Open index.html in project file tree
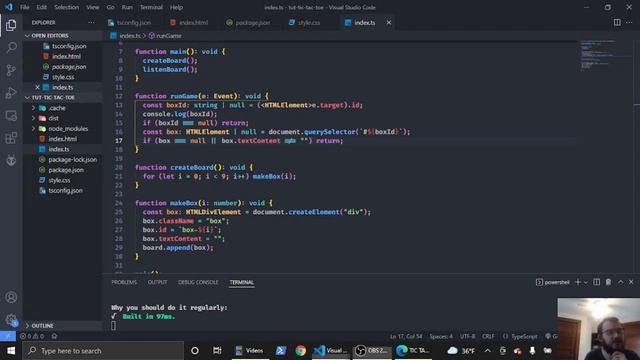The width and height of the screenshot is (640, 360). (x=62, y=139)
